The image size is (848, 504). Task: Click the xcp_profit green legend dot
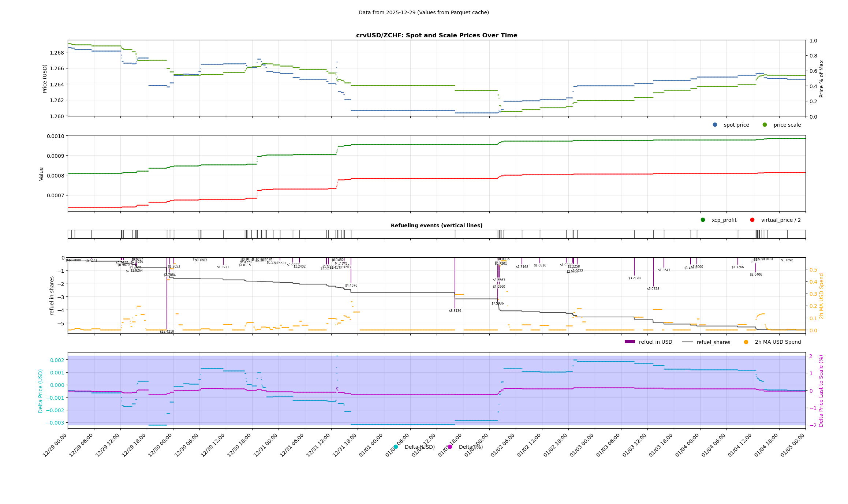(x=703, y=220)
